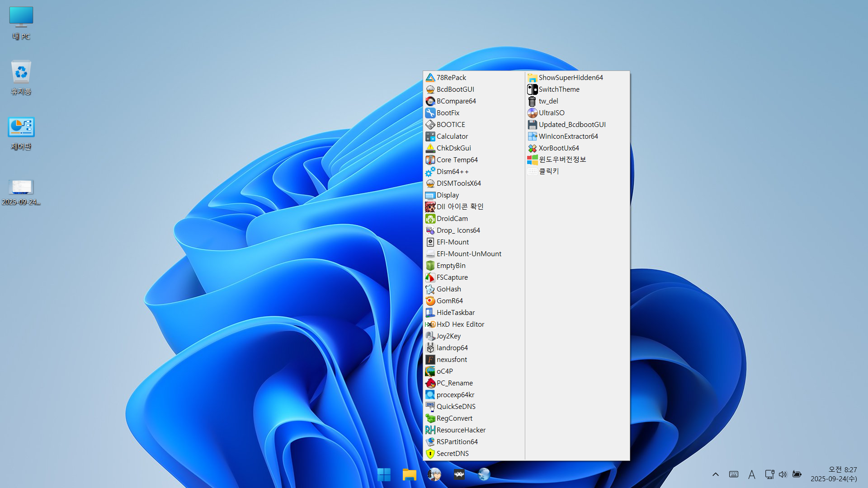Viewport: 868px width, 488px height.
Task: Click the BOOTICE diamond icon
Action: (x=430, y=125)
